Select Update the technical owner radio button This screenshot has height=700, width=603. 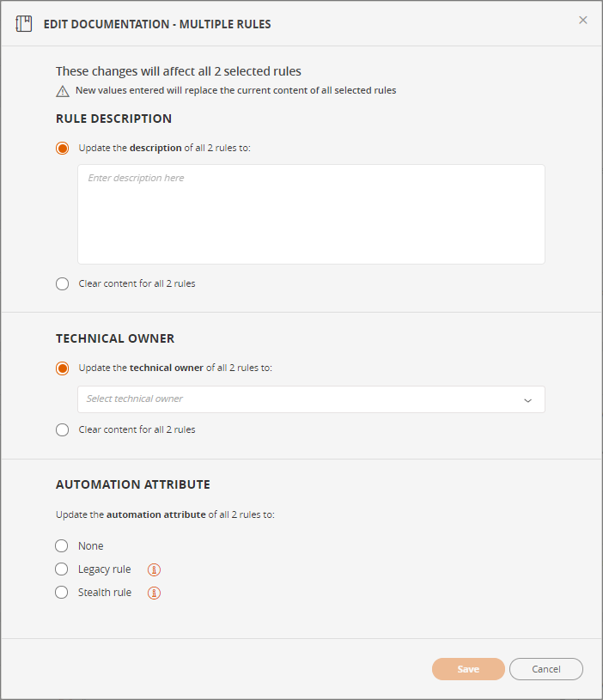click(x=62, y=368)
